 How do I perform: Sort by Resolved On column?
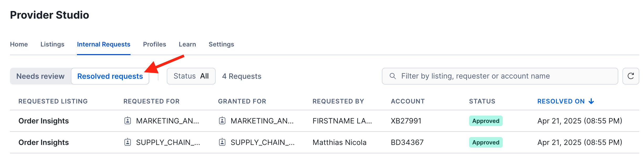[x=561, y=101]
